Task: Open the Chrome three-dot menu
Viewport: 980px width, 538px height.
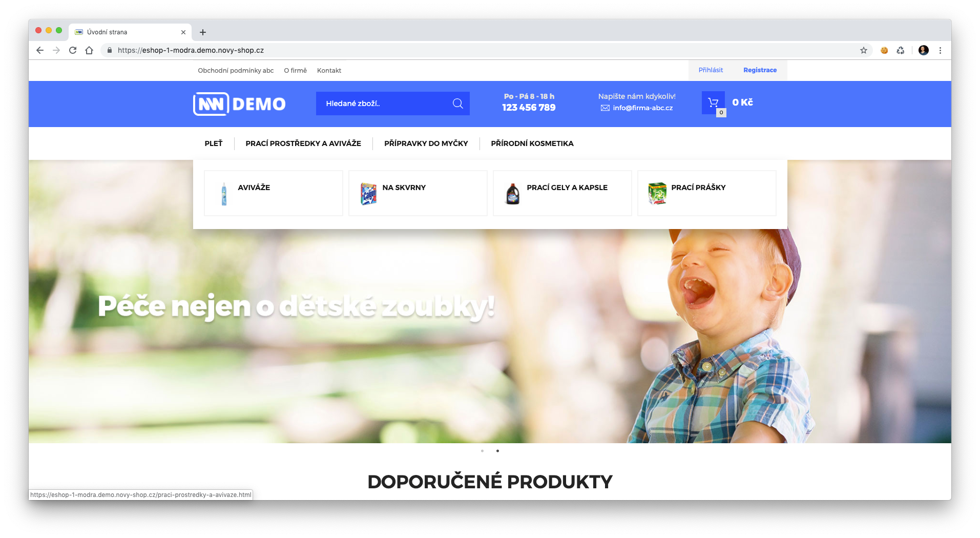Action: (x=940, y=50)
